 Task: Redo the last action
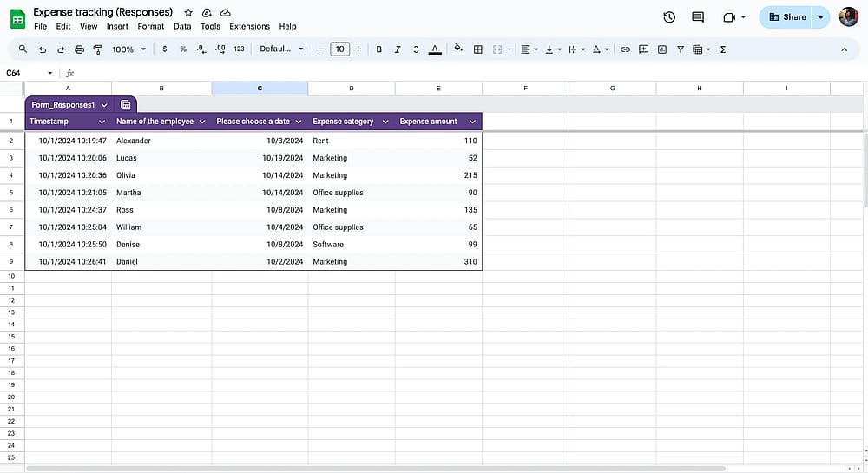[x=61, y=49]
